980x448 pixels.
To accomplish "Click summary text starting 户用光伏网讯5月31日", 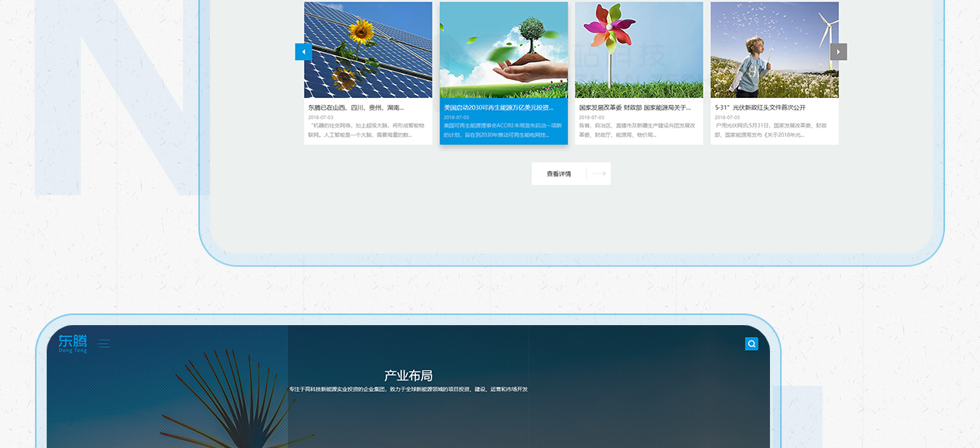I will 773,130.
